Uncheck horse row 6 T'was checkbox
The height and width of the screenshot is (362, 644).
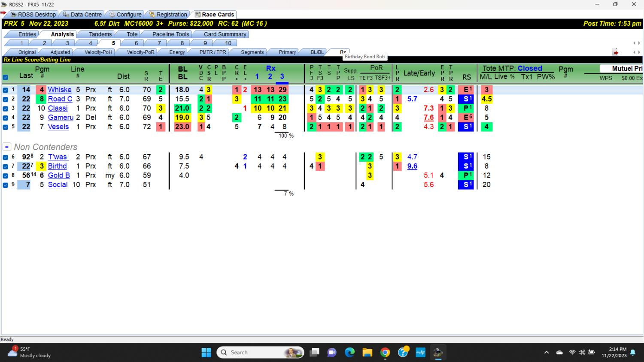[6, 157]
